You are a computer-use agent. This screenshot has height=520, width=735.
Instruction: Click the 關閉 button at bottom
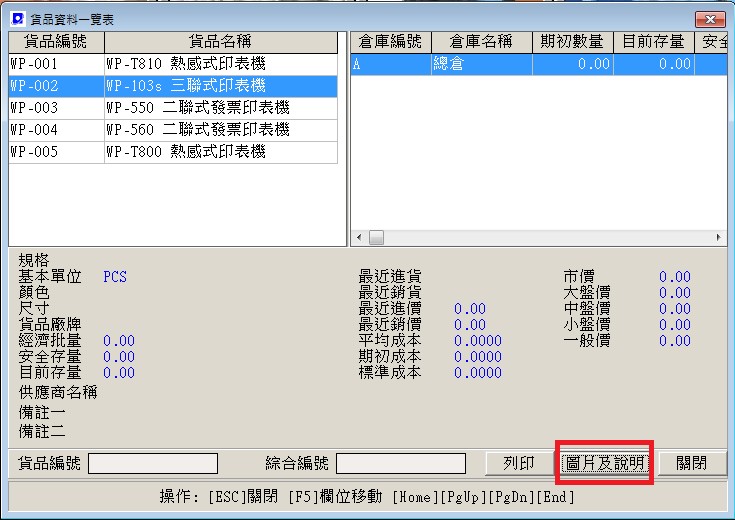tap(692, 463)
